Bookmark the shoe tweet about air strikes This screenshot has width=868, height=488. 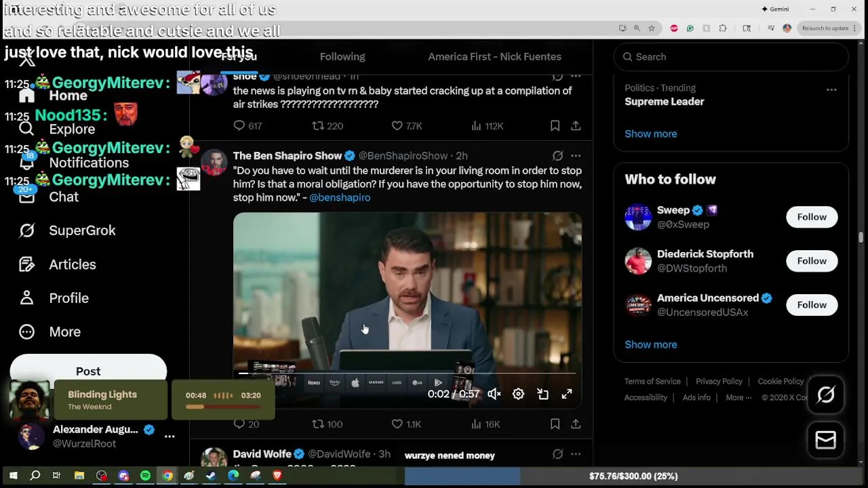(555, 125)
